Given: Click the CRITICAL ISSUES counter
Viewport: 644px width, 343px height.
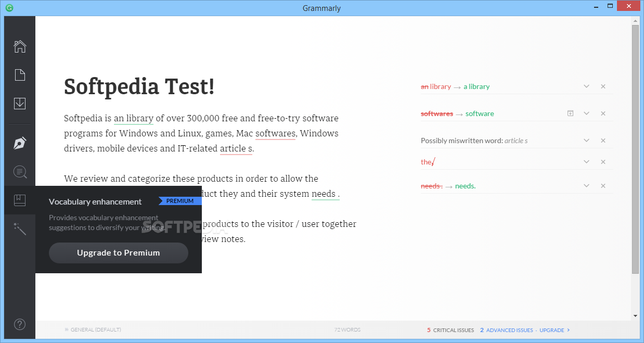Looking at the screenshot, I should 450,330.
